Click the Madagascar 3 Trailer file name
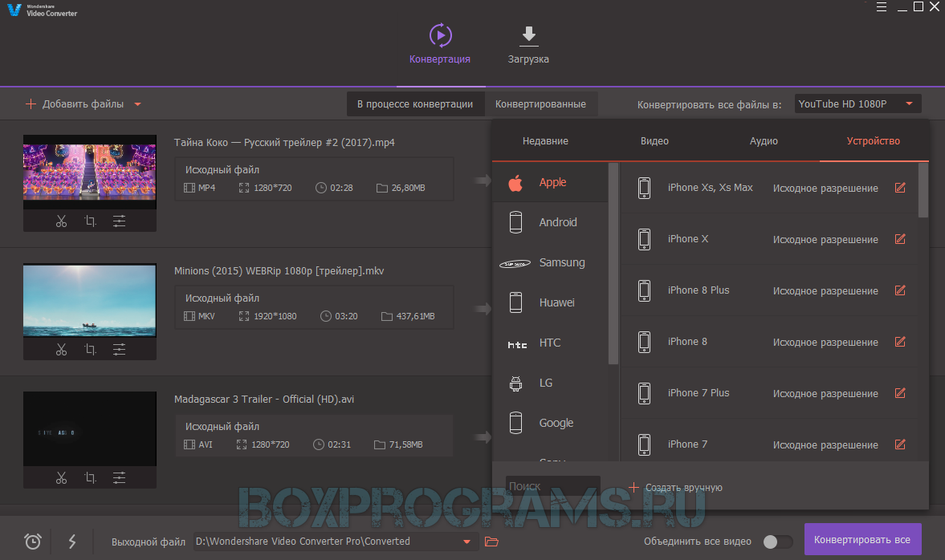This screenshot has height=560, width=945. pos(264,400)
